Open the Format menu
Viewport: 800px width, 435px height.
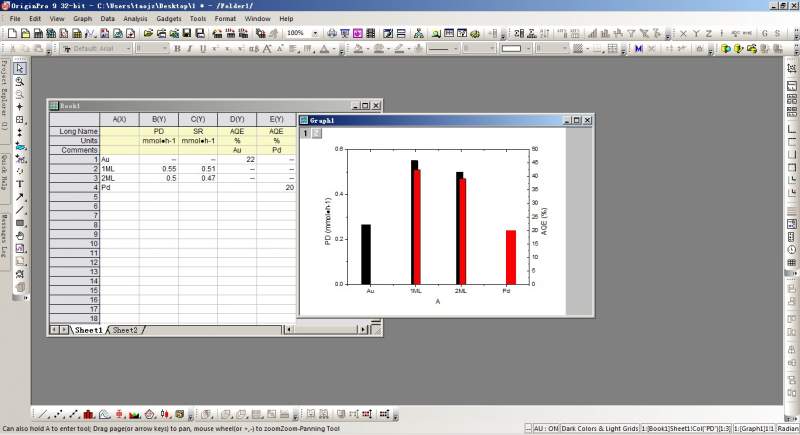pos(225,19)
